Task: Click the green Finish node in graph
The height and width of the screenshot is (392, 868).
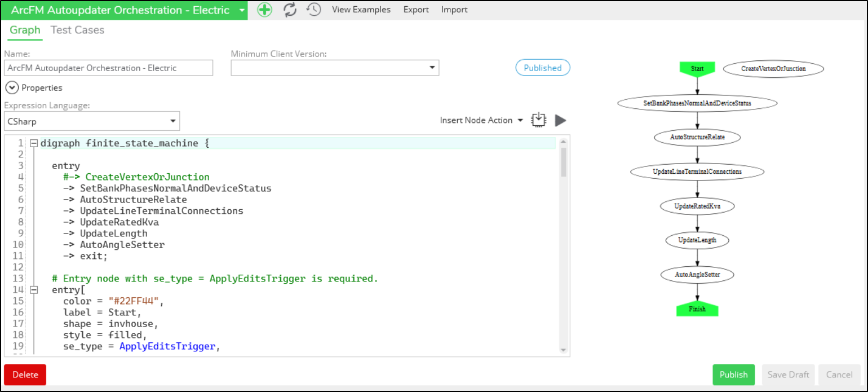Action: click(697, 309)
